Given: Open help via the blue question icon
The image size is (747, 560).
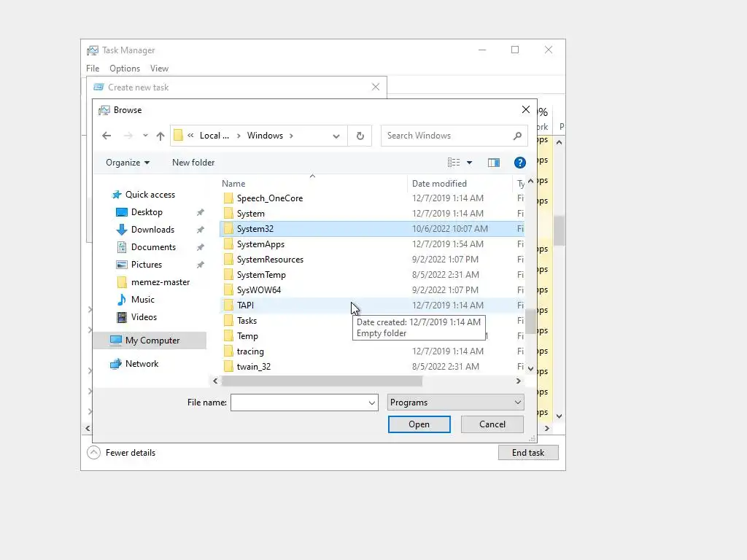Looking at the screenshot, I should tap(519, 163).
